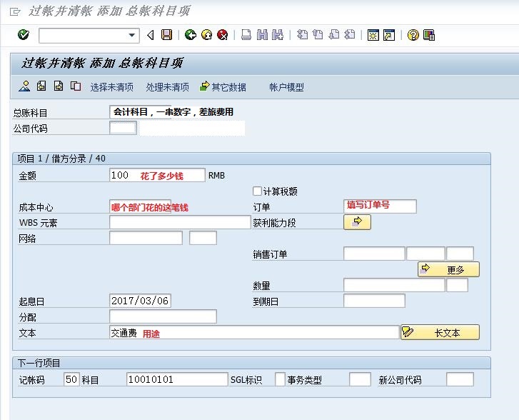This screenshot has height=420, width=519.
Task: Click the green Back arrow icon
Action: (x=191, y=34)
